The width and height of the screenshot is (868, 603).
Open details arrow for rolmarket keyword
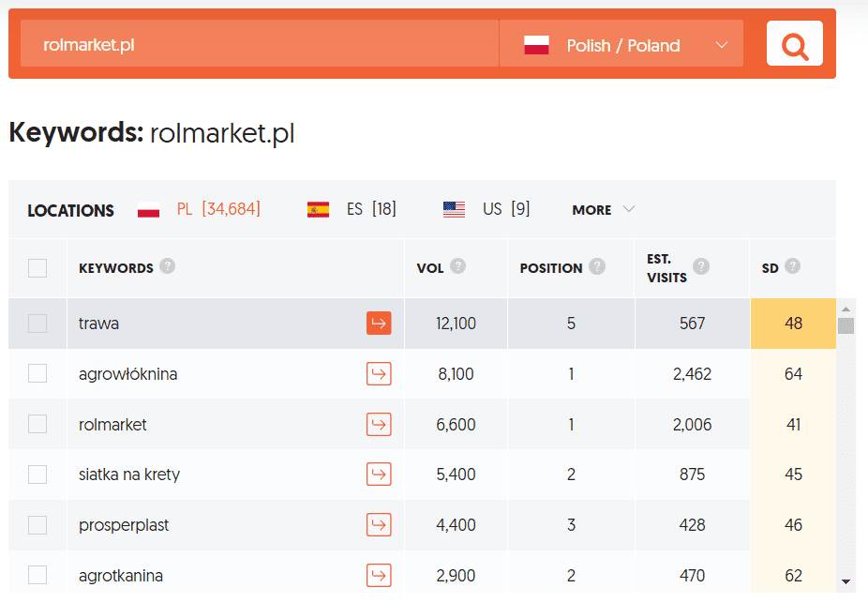coord(379,424)
